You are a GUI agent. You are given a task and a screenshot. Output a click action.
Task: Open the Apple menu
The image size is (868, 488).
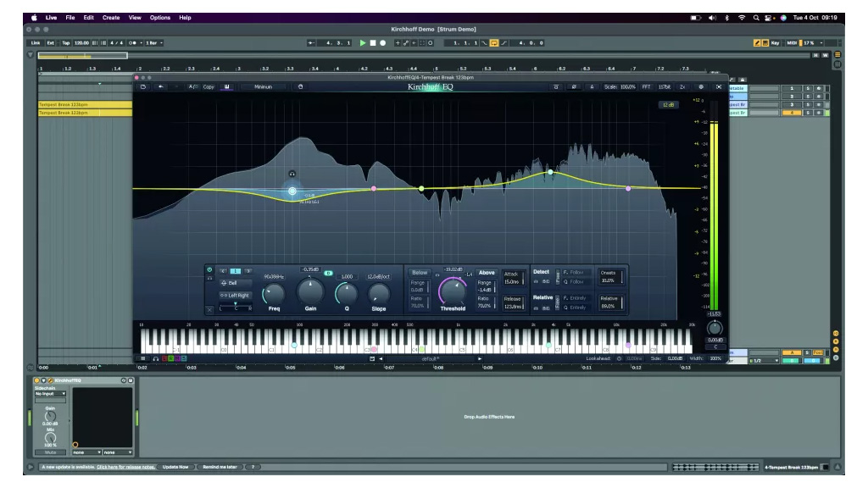34,18
